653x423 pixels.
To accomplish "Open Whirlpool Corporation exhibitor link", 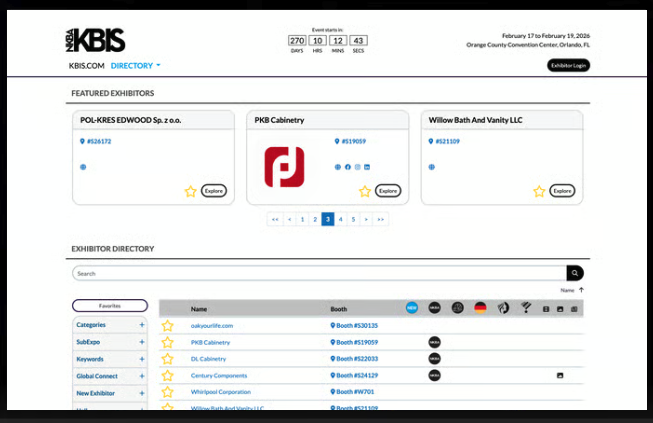I will pos(220,392).
